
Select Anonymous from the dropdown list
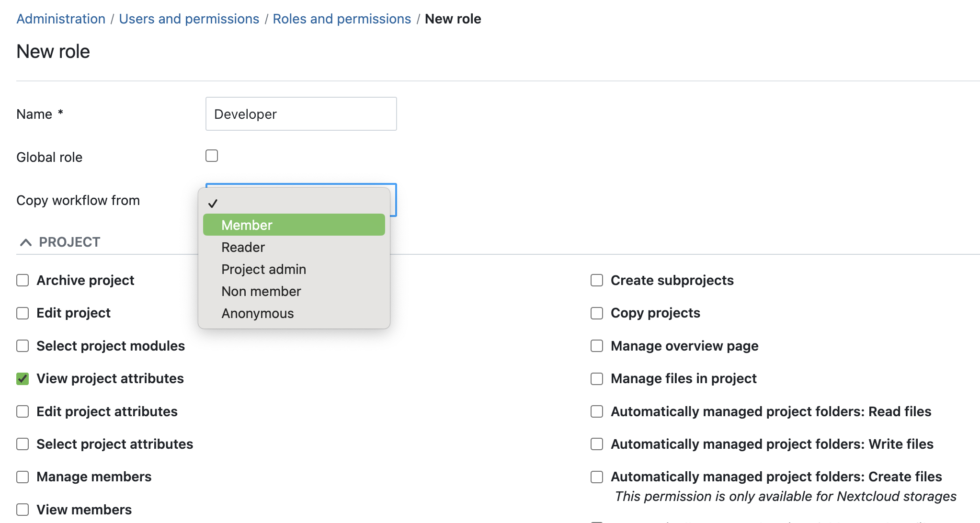(257, 312)
